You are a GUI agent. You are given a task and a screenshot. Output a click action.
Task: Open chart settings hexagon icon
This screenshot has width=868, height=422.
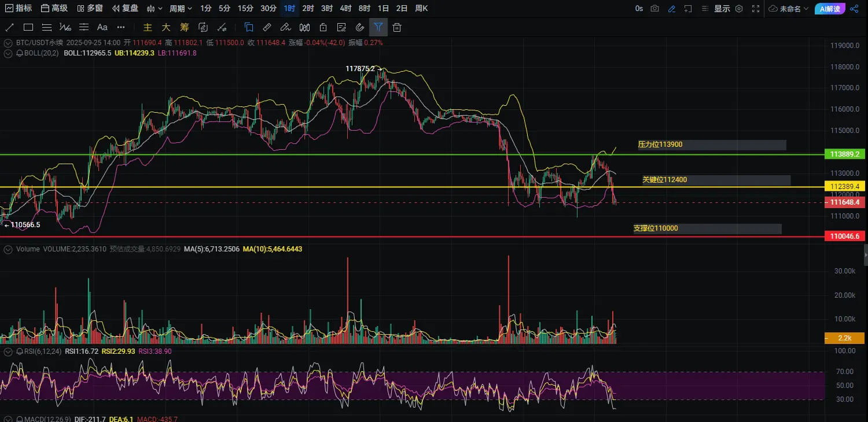(x=739, y=8)
